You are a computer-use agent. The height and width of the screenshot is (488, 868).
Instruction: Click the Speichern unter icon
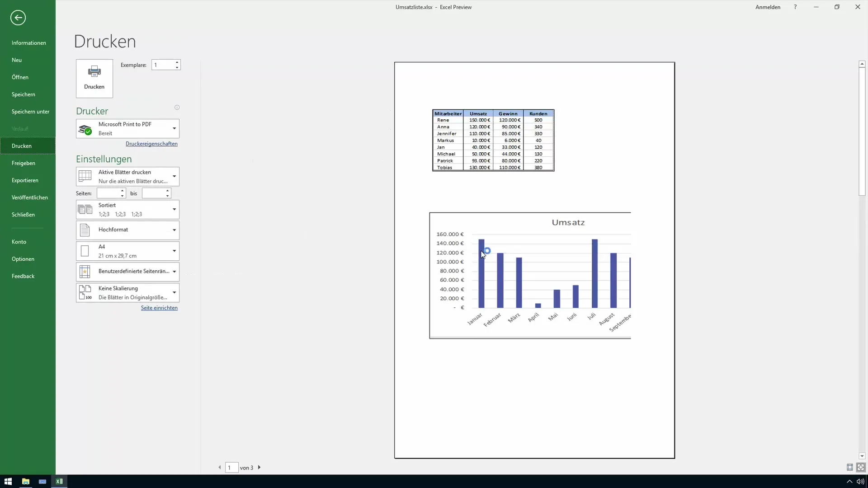tap(30, 112)
